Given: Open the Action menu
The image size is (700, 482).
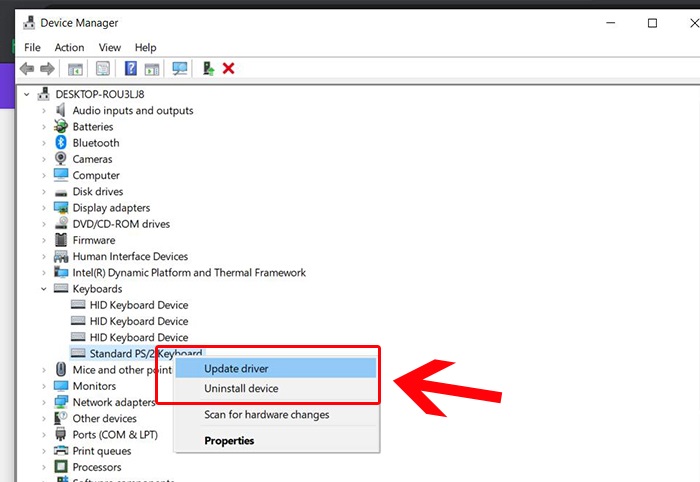Looking at the screenshot, I should click(x=69, y=47).
